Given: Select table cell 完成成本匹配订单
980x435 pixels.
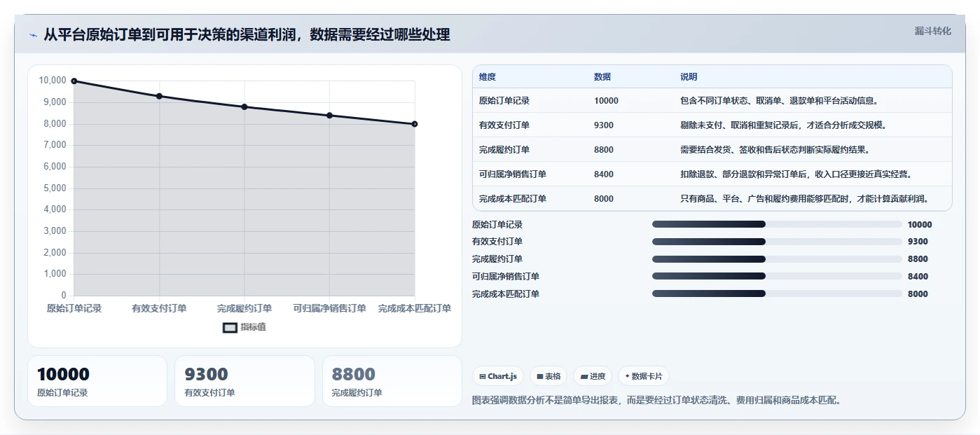Looking at the screenshot, I should [x=513, y=199].
